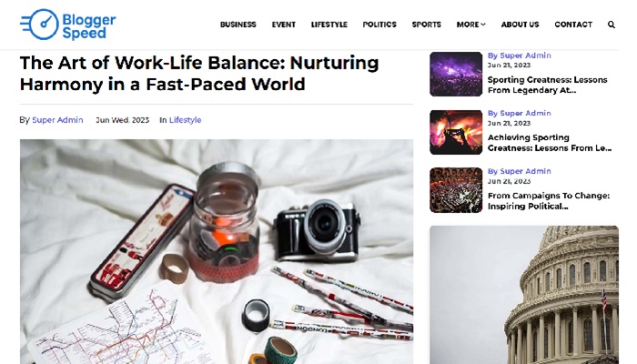The height and width of the screenshot is (364, 637).
Task: Click the Capitol building sidebar image
Action: (524, 295)
